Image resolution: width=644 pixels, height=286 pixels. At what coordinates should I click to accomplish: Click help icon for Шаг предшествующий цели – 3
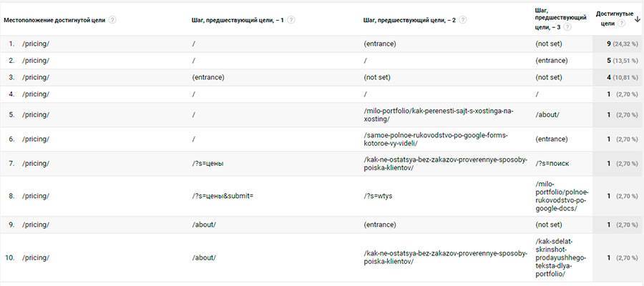pos(567,27)
